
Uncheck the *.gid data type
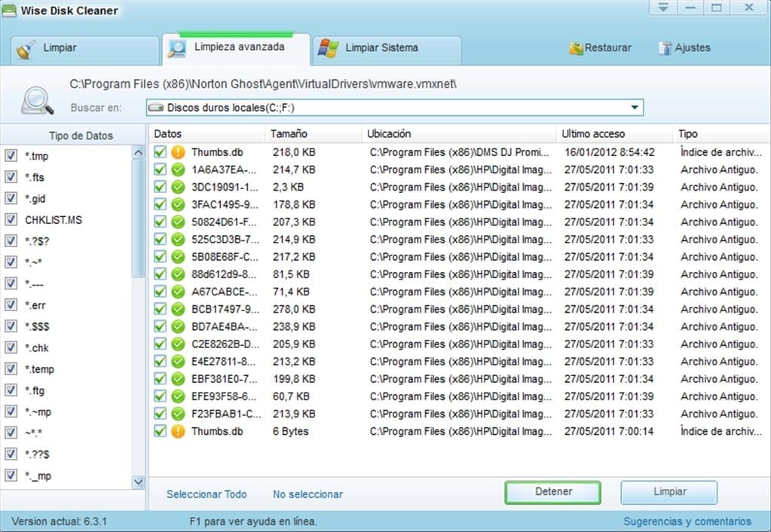pos(11,198)
